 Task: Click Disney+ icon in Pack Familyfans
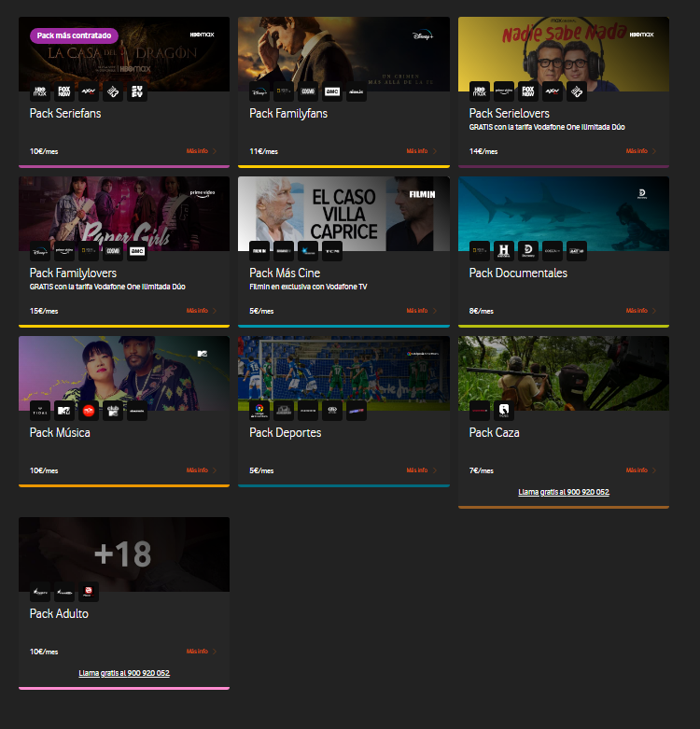[x=259, y=91]
